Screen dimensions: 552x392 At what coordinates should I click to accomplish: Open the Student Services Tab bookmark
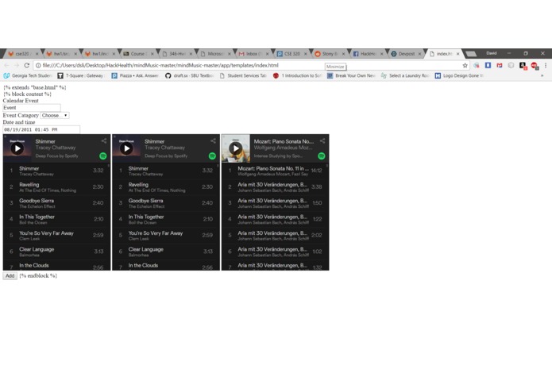[x=243, y=75]
